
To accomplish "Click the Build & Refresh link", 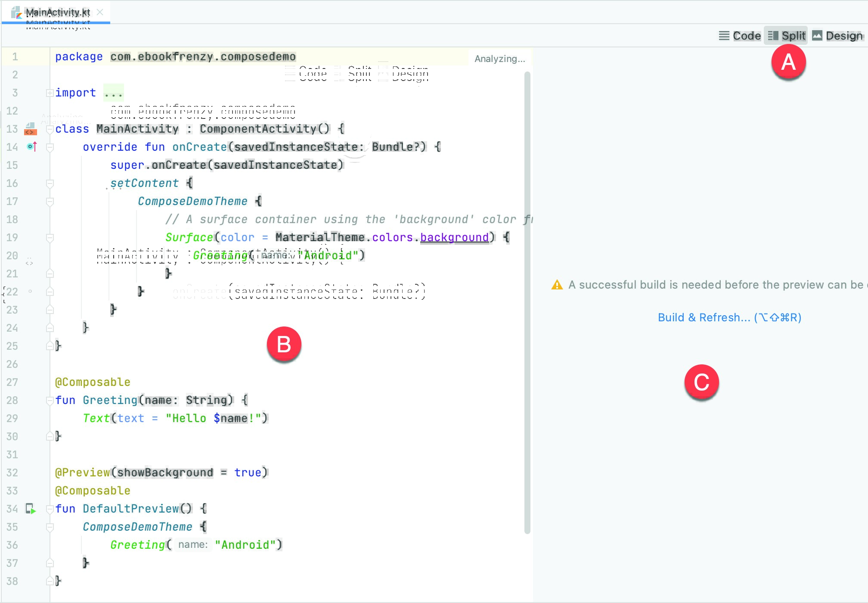I will 729,317.
